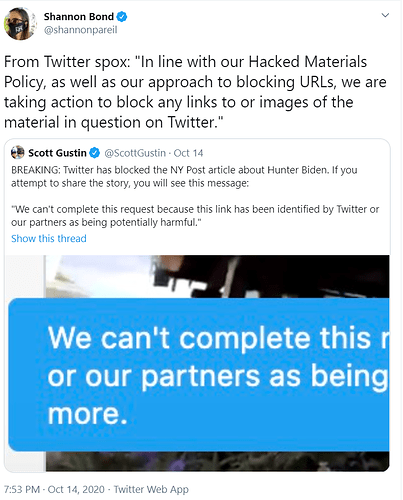403x500 pixels.
Task: Open Scott Gustin's name in quoted tweet
Action: (x=57, y=153)
